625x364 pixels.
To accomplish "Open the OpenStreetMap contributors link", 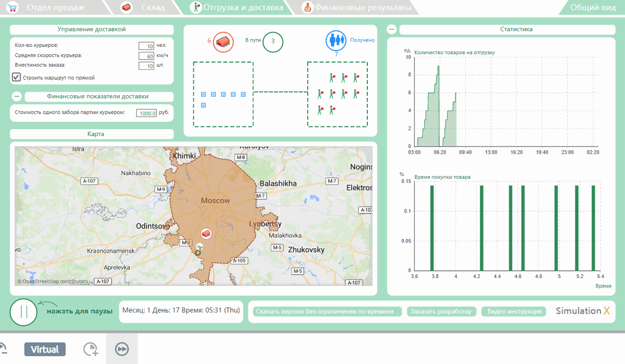I will click(53, 281).
